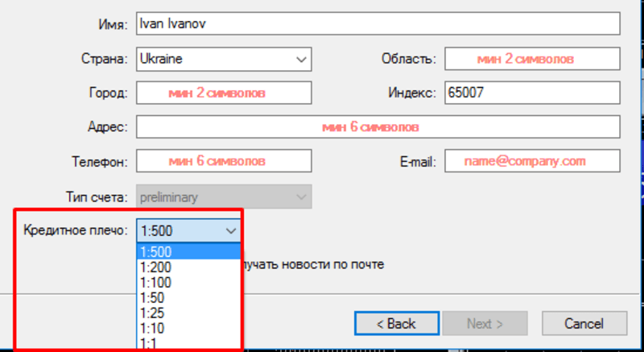Click the Телефон input field
The height and width of the screenshot is (352, 644).
(224, 161)
